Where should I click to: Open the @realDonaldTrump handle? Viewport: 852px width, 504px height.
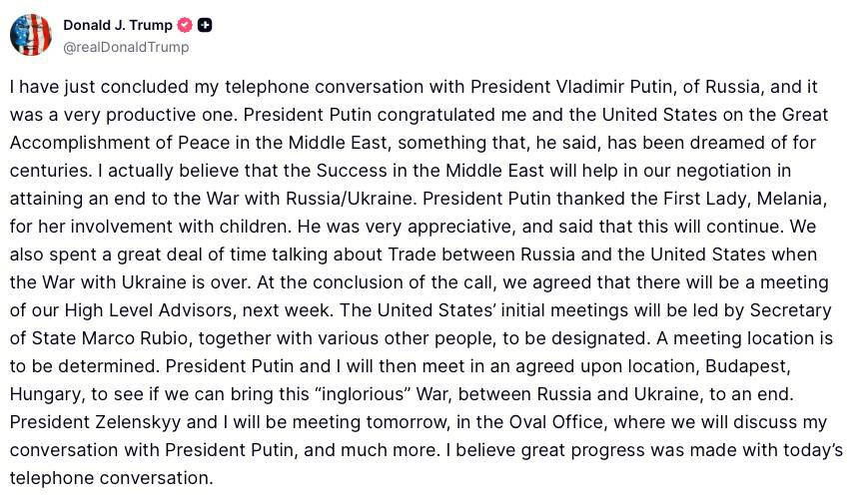click(126, 47)
